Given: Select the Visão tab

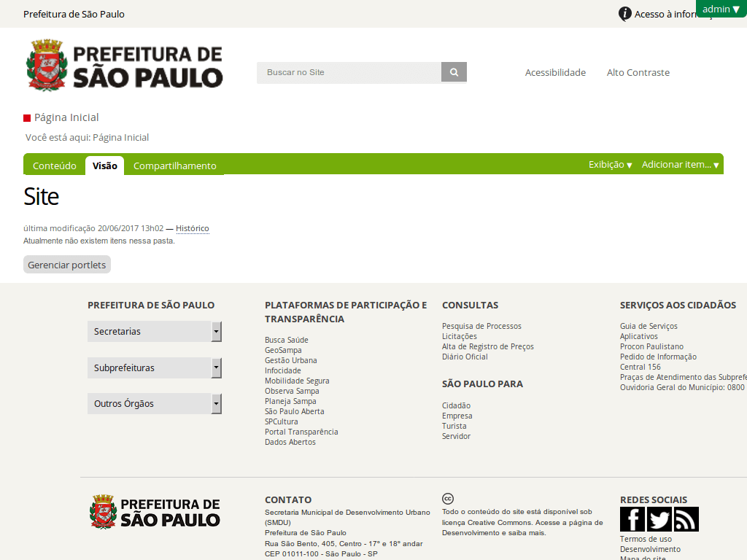Looking at the screenshot, I should tap(105, 166).
